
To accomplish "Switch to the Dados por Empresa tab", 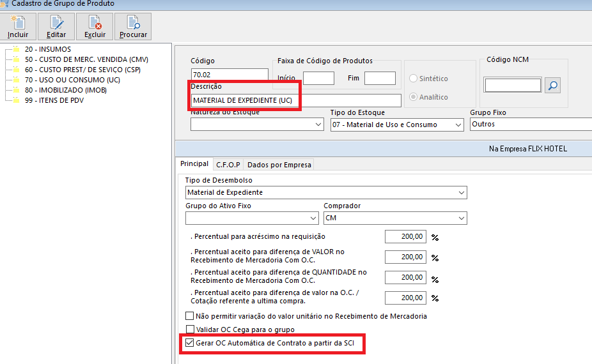I will coord(279,165).
